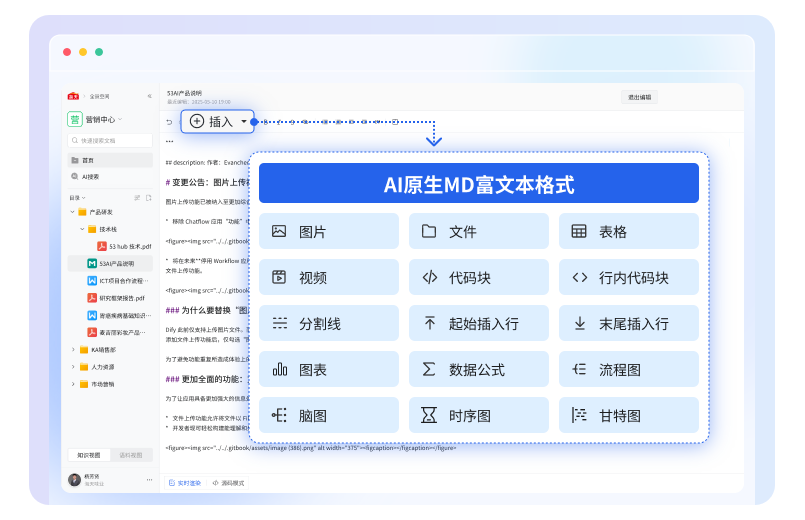Click the 退出编辑 exit editing button

click(x=639, y=97)
